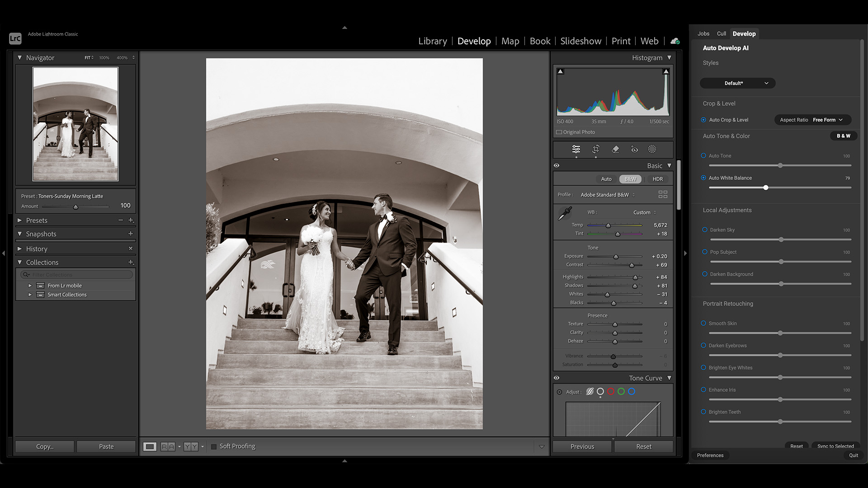Click the Paste button
The image size is (868, 488).
(106, 446)
